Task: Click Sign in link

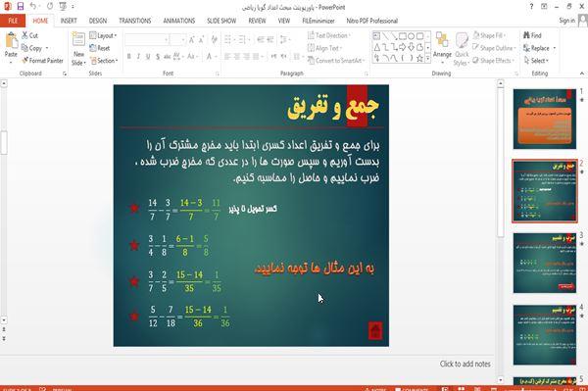Action: click(x=566, y=21)
